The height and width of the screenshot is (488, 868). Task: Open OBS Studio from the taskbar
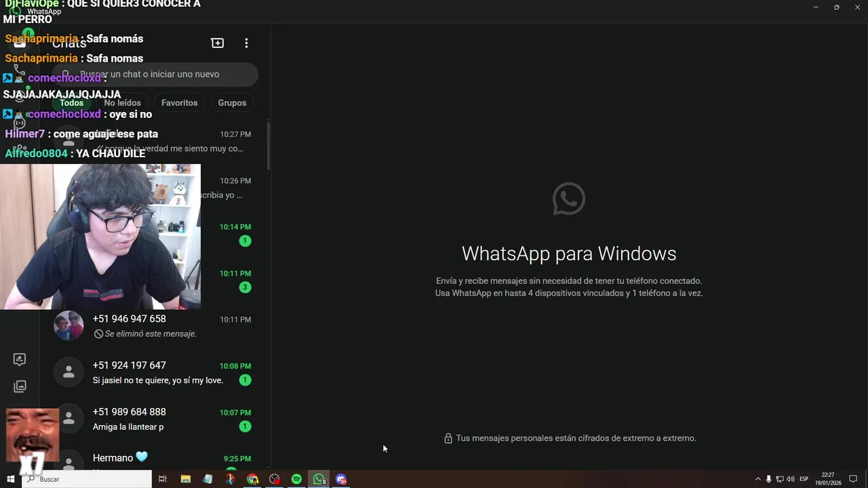point(275,479)
